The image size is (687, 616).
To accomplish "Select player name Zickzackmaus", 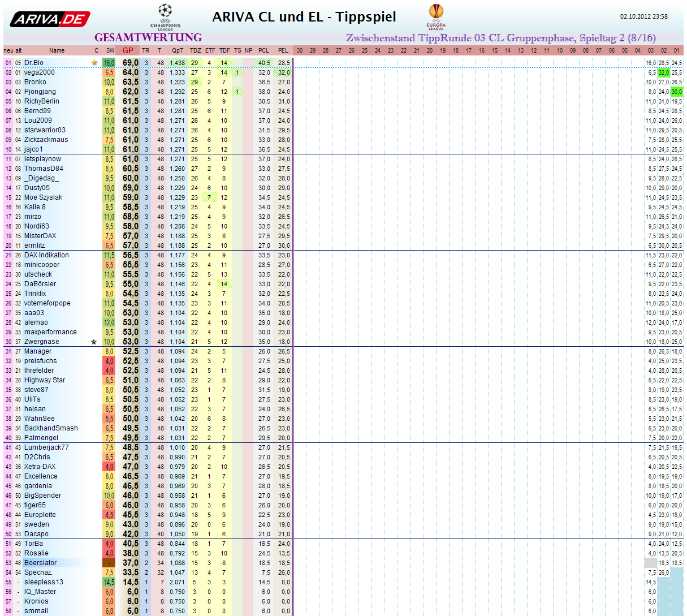I will tap(46, 140).
